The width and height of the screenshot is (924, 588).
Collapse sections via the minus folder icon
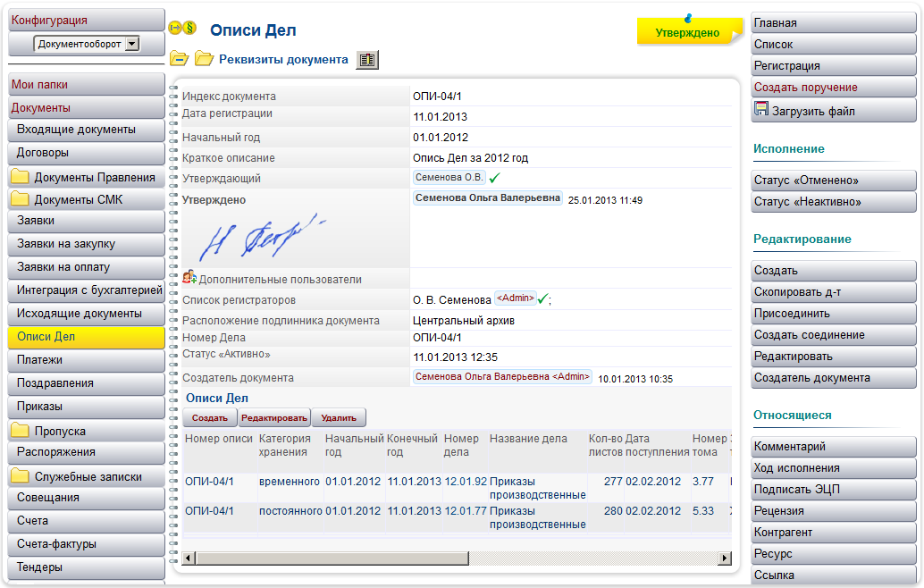click(178, 59)
